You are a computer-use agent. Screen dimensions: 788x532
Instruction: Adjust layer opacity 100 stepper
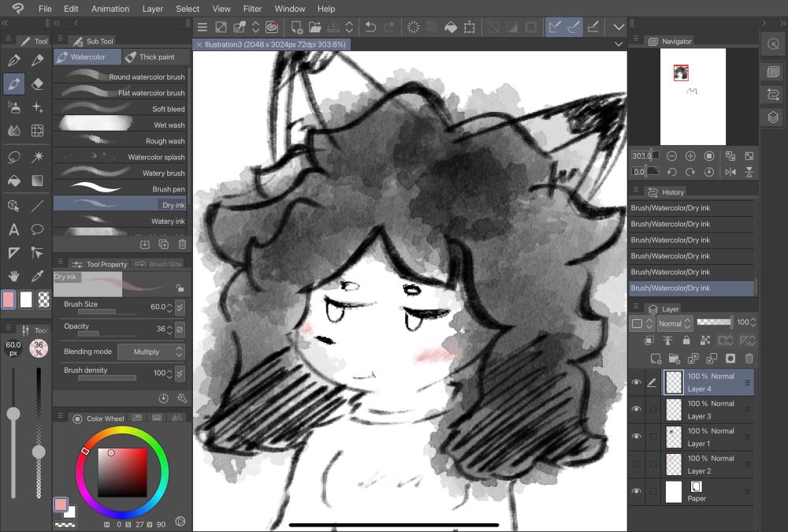753,322
